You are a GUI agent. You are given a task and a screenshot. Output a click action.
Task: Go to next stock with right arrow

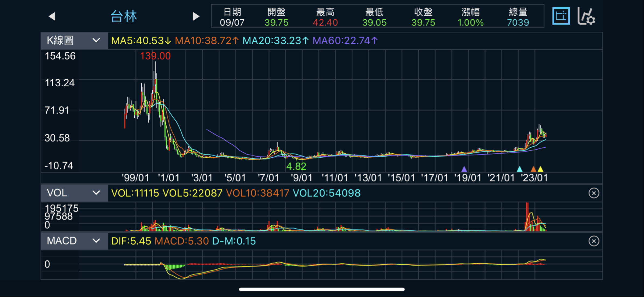(x=196, y=16)
